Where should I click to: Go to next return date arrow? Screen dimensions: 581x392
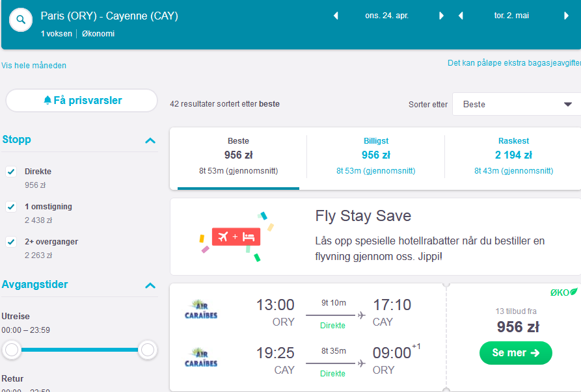coord(566,16)
